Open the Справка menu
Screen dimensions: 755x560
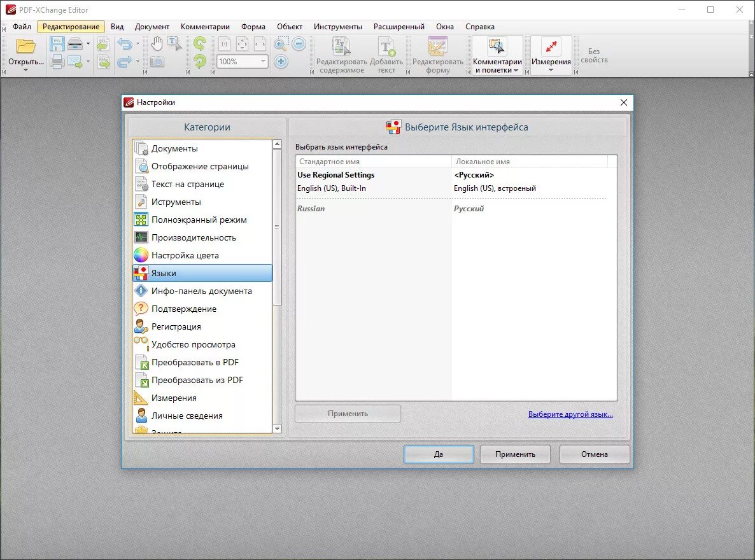pos(479,27)
